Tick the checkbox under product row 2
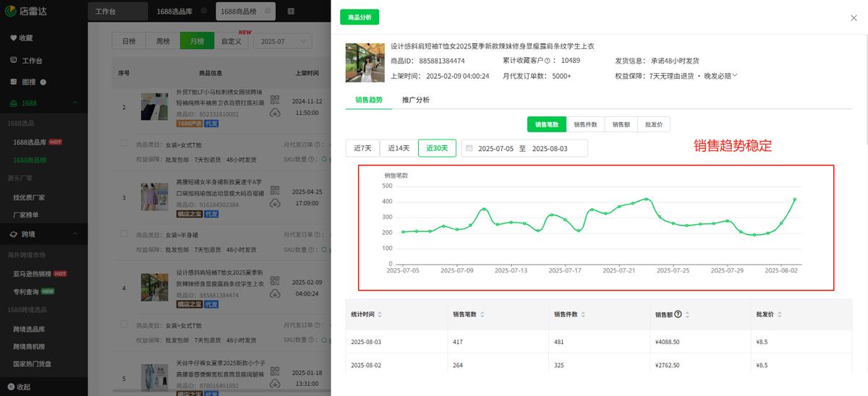The height and width of the screenshot is (396, 868). point(124,144)
